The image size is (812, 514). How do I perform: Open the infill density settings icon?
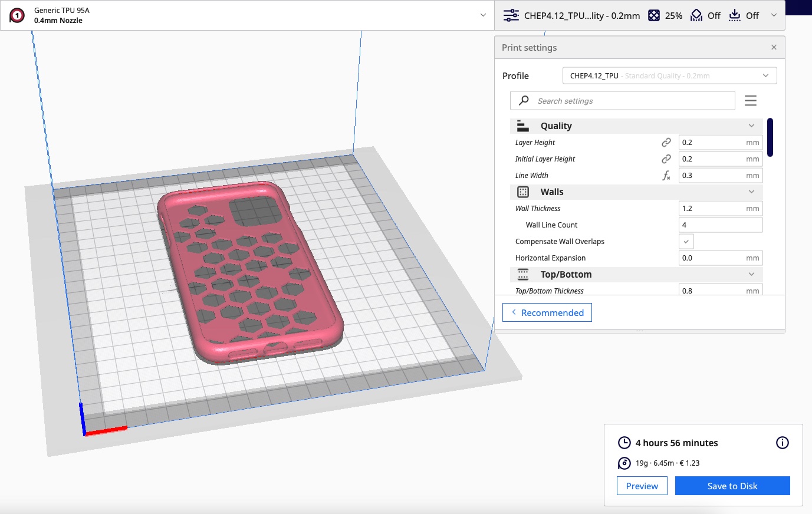click(653, 15)
